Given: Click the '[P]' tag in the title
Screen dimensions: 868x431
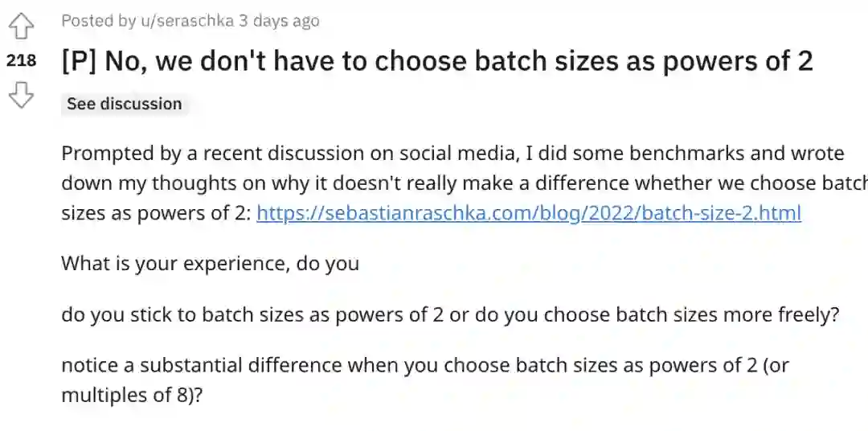Looking at the screenshot, I should 79,61.
